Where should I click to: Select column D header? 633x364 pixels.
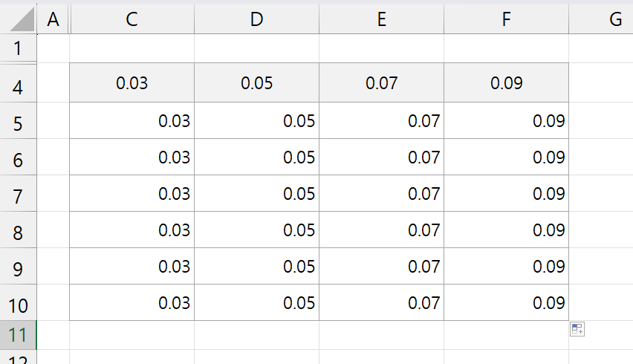257,19
